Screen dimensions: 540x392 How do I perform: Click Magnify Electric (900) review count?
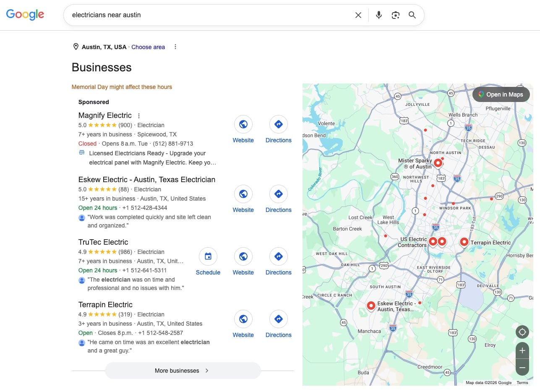(125, 125)
